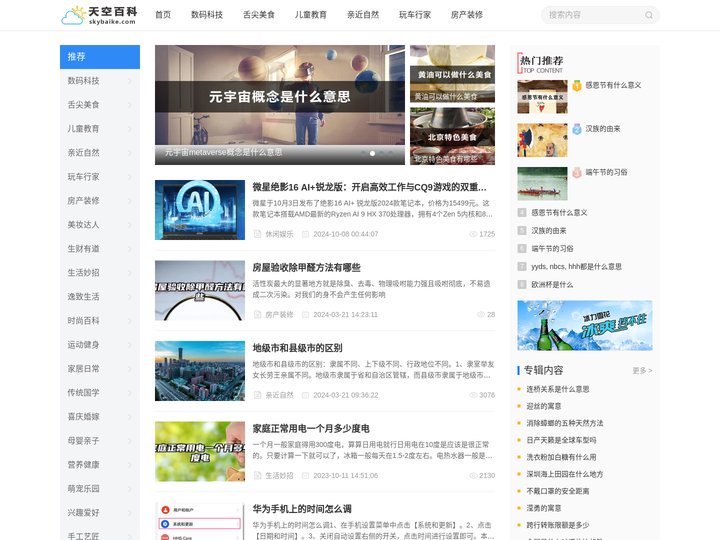The height and width of the screenshot is (540, 720).
Task: Expand chevron beside sidebar 数码科技
Action: (130, 81)
